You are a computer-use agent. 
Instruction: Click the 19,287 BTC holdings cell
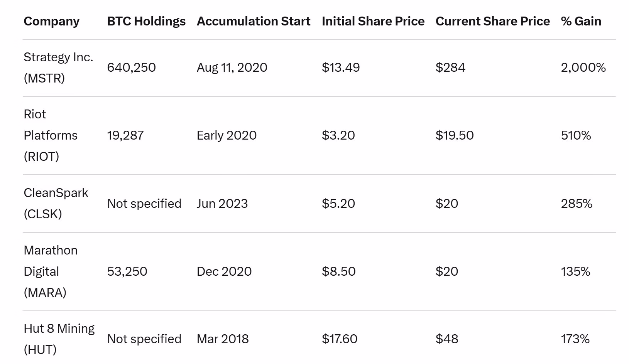[x=125, y=135]
